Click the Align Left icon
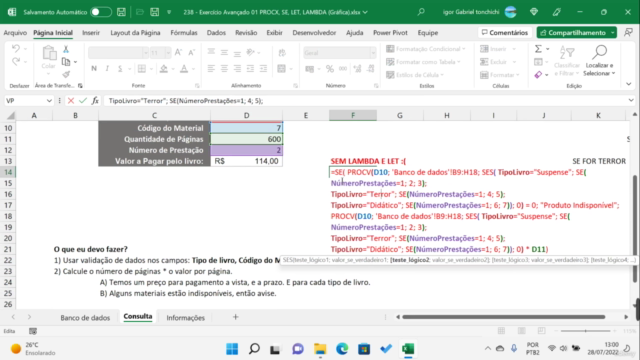The image size is (640, 360). coord(211,69)
